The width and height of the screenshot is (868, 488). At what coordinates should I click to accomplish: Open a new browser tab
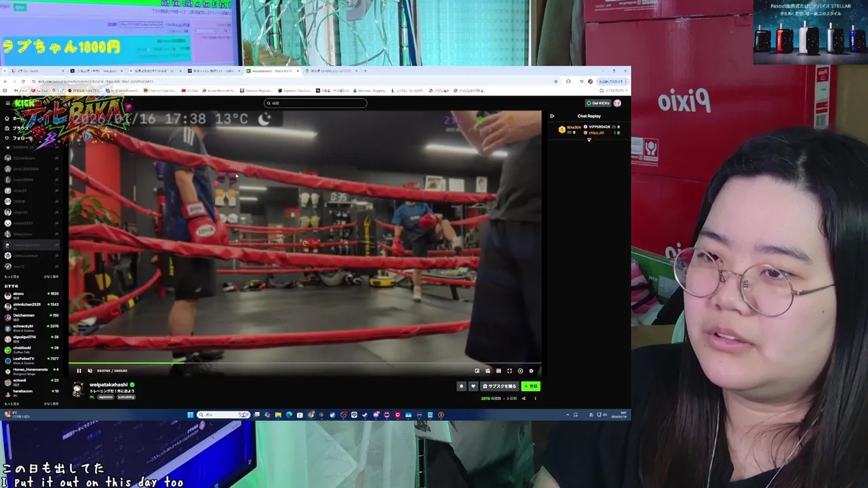[x=366, y=70]
